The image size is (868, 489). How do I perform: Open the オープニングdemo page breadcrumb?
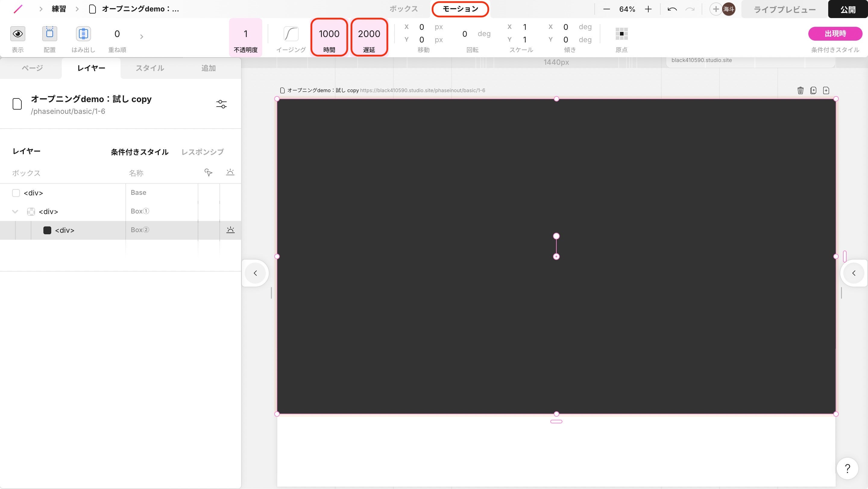[140, 9]
